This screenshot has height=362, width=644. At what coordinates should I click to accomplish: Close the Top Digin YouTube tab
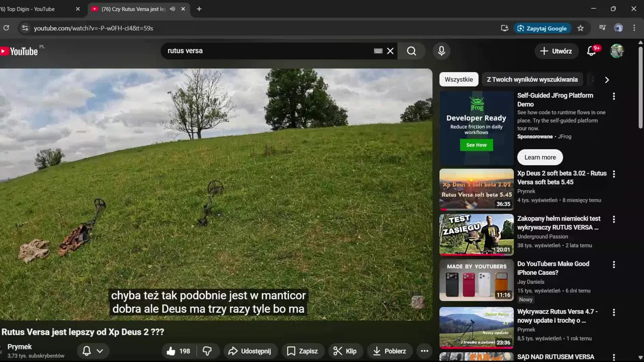click(x=77, y=9)
